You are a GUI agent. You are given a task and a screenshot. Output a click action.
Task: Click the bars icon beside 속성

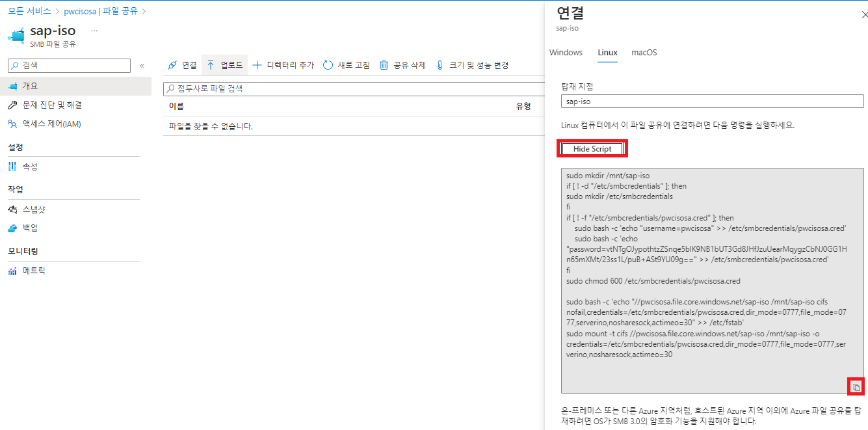click(12, 167)
